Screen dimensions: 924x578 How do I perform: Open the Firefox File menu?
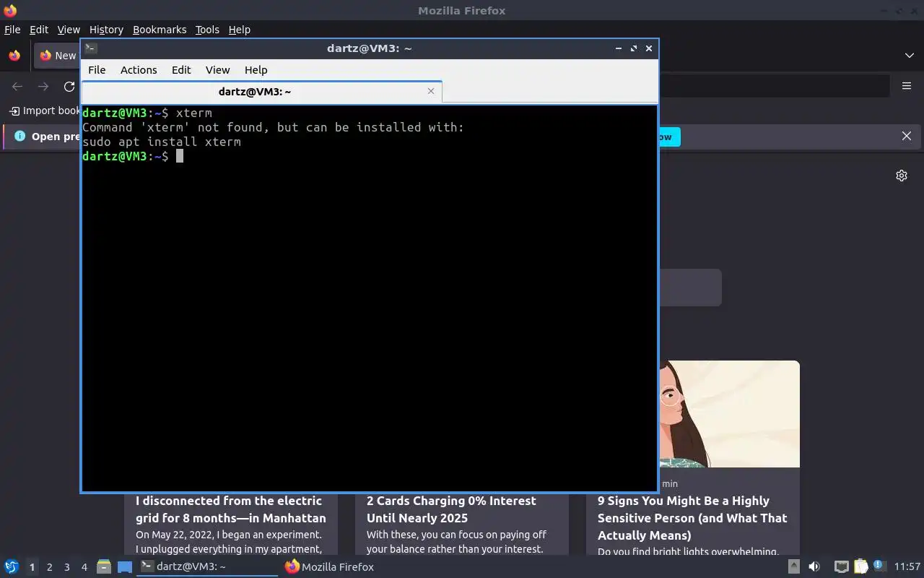(12, 30)
